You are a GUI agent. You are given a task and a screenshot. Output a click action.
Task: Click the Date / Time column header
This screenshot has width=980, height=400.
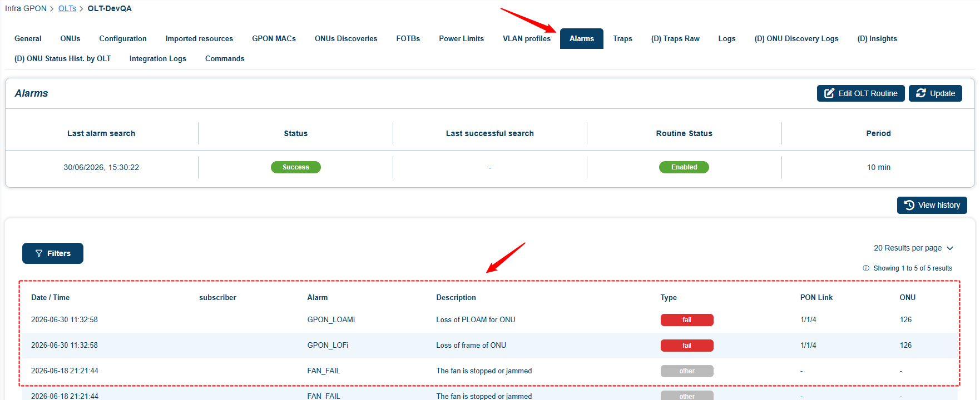click(x=51, y=297)
